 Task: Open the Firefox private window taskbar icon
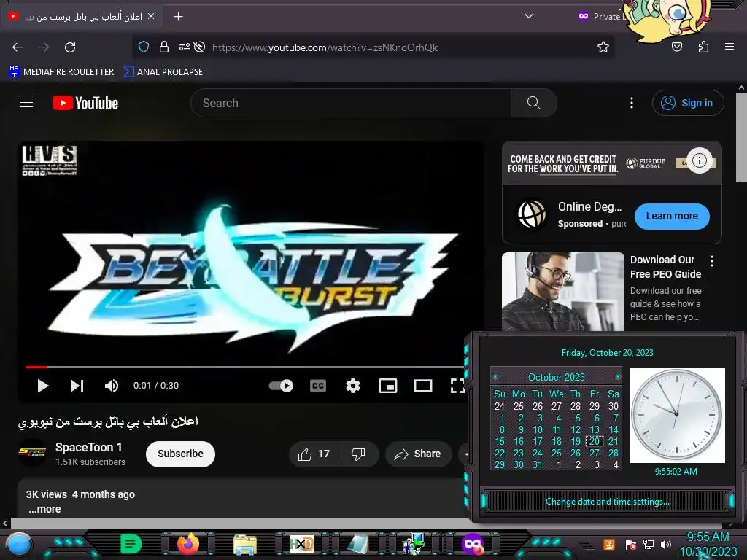(x=472, y=544)
